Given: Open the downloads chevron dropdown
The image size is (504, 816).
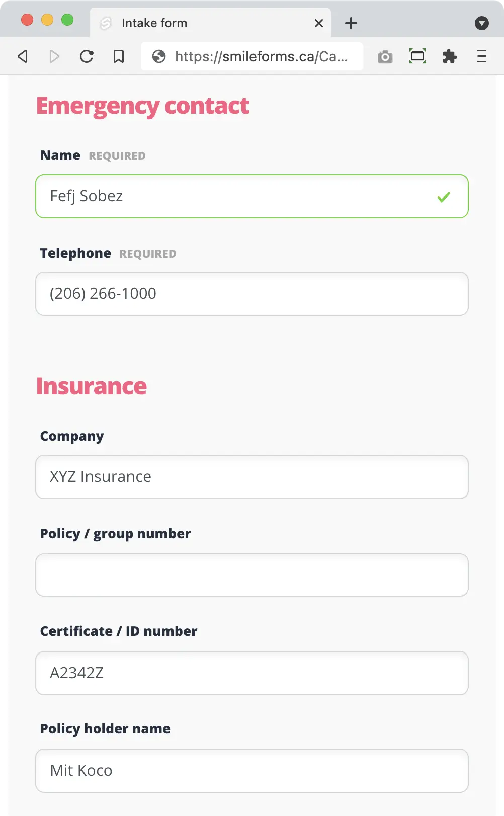Looking at the screenshot, I should [x=482, y=23].
